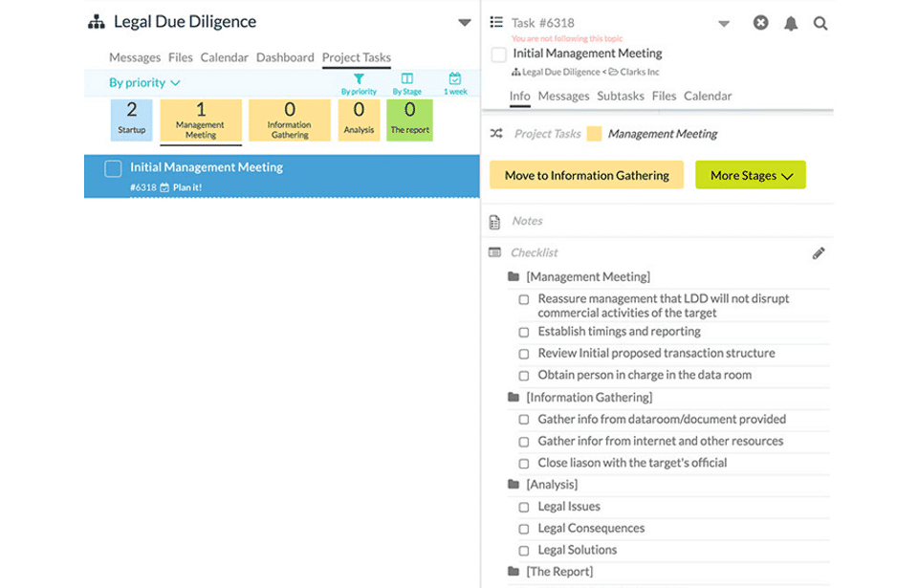Check the Initial Management Meeting task in list
Viewport: 918px width, 588px height.
click(113, 168)
